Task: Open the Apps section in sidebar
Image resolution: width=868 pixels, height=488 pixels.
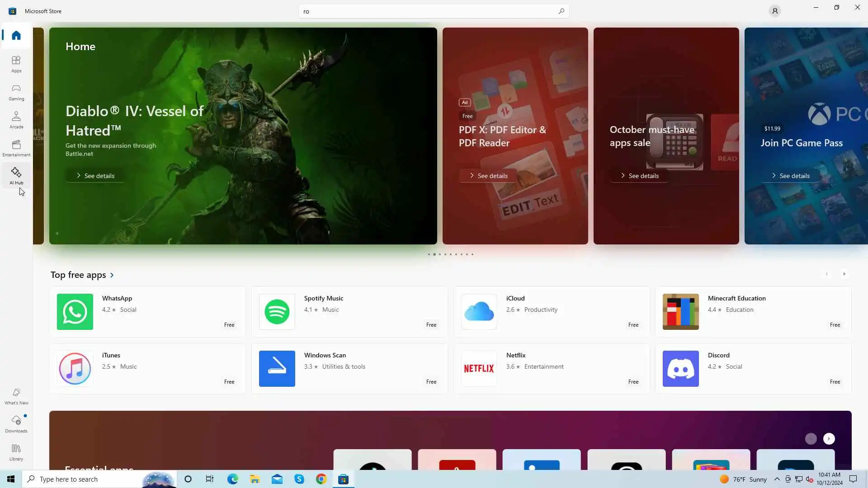Action: [16, 64]
